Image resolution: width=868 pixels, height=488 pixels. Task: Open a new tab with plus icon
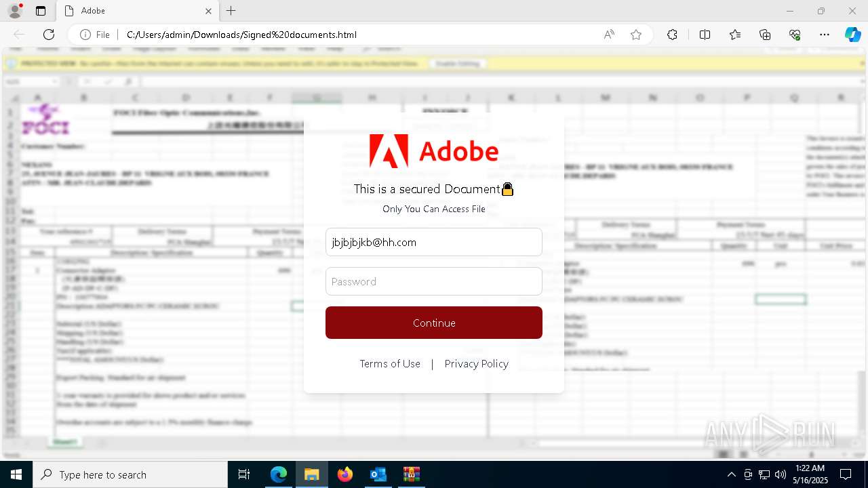click(231, 11)
